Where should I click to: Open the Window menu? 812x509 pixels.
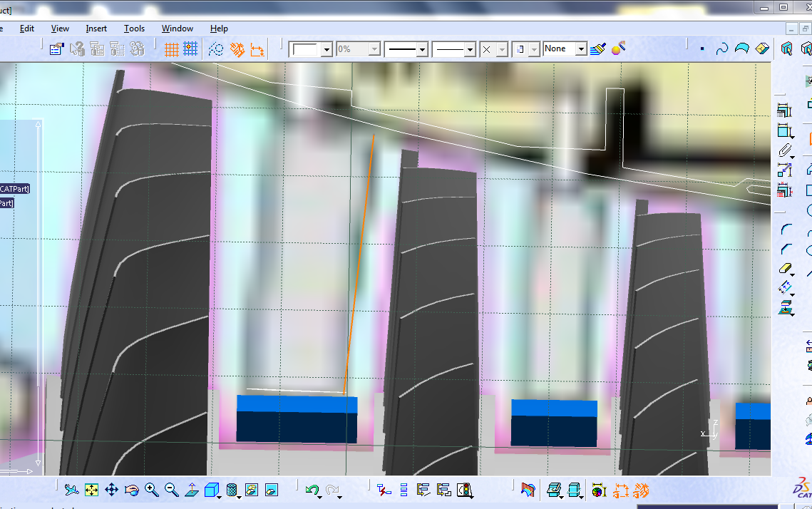point(177,29)
